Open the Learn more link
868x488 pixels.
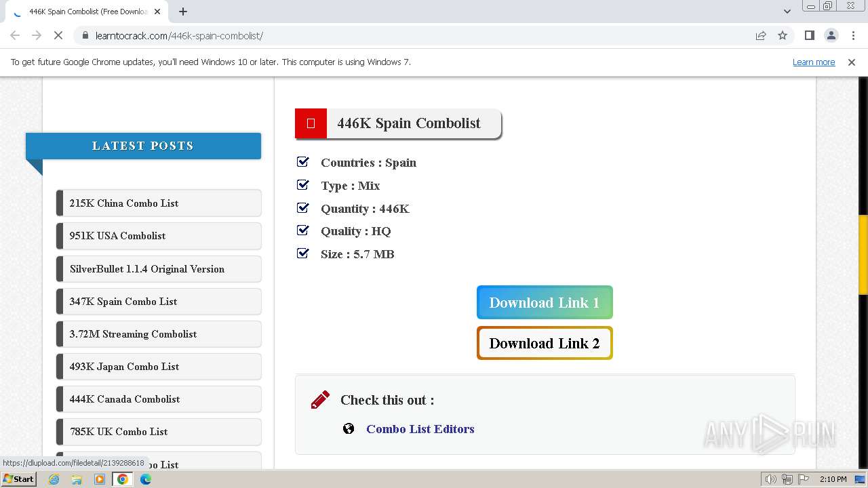(814, 62)
